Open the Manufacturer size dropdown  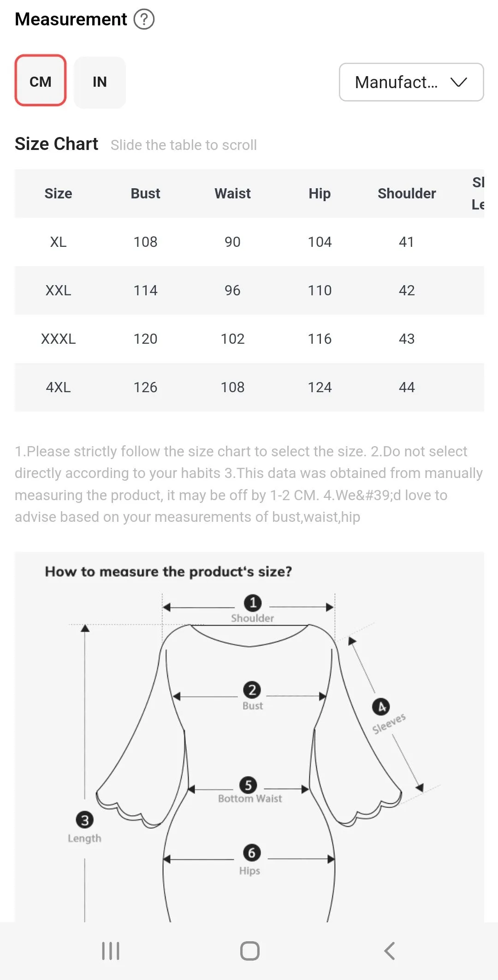pyautogui.click(x=411, y=82)
